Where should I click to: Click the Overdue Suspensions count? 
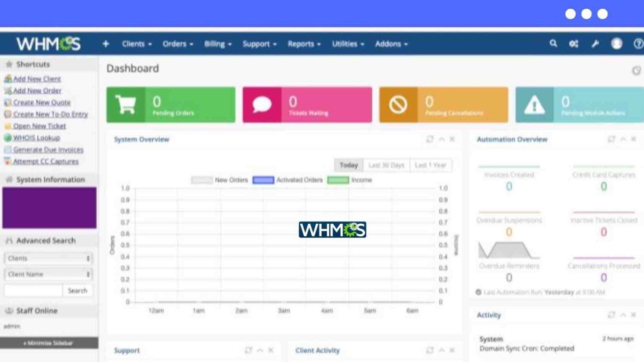click(509, 232)
